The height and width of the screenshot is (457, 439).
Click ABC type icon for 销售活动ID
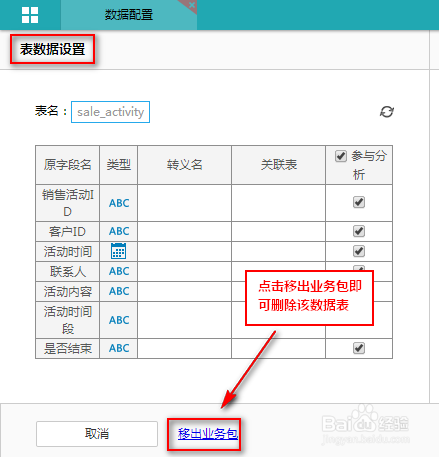(x=119, y=203)
